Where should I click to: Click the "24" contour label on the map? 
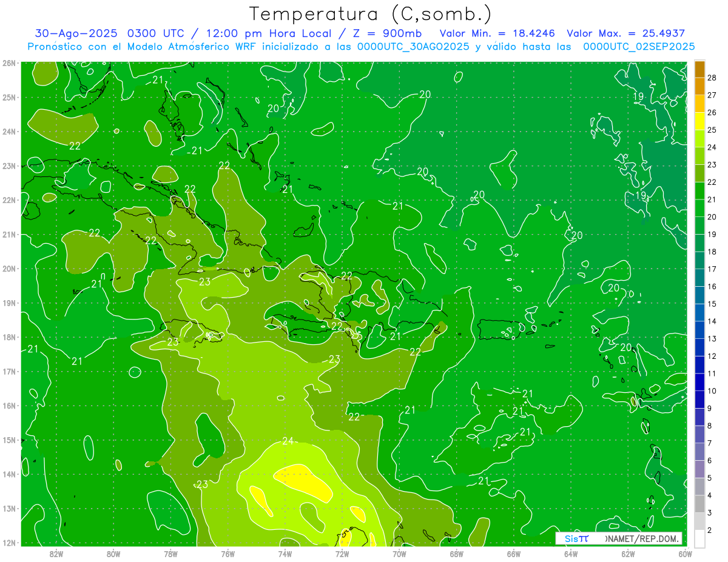(x=288, y=441)
